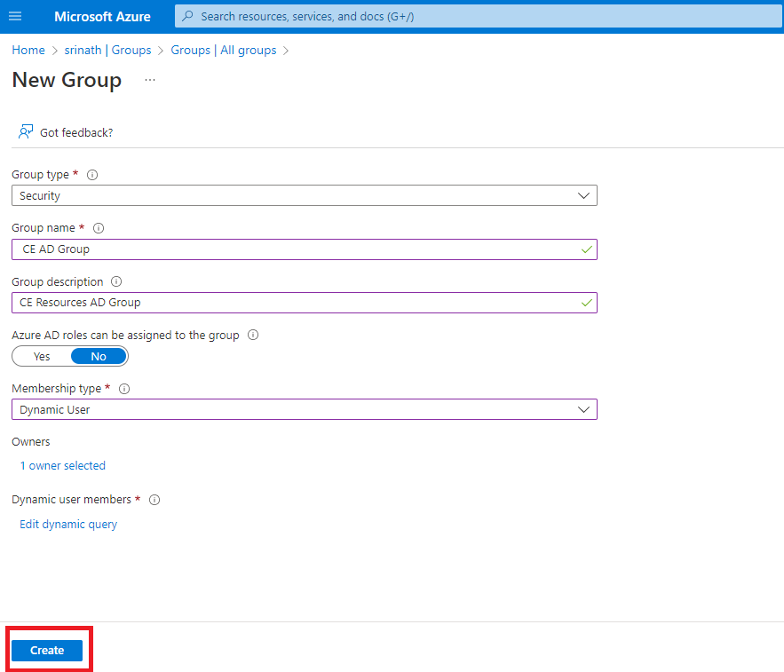Open the Edit dynamic query link

pyautogui.click(x=68, y=524)
